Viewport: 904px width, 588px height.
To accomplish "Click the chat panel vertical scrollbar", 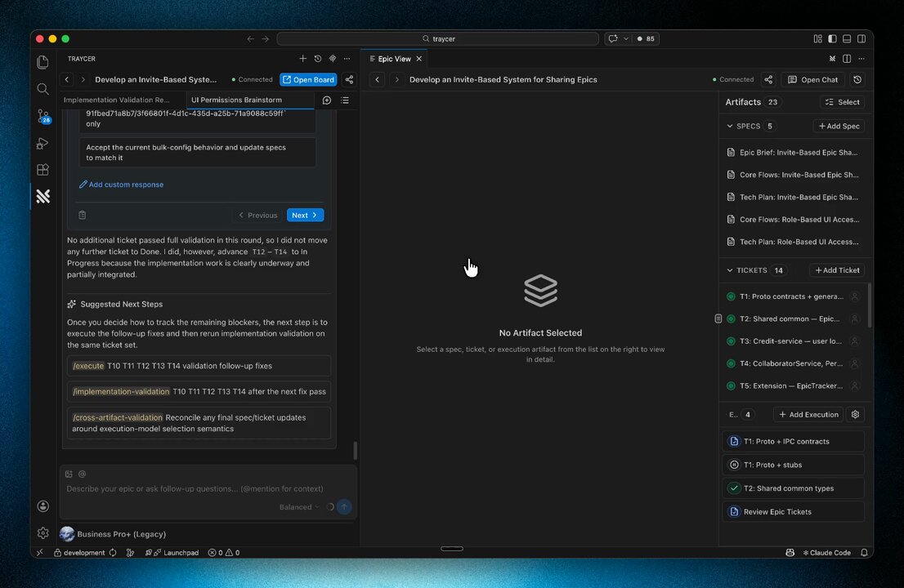I will (355, 450).
